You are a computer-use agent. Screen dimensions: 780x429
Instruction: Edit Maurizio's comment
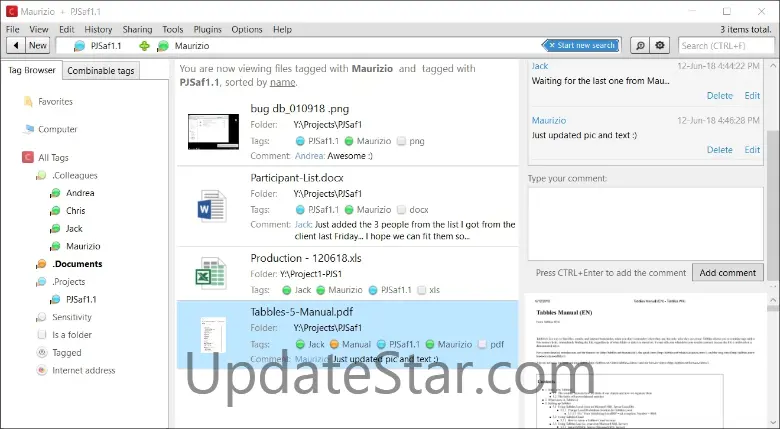coord(752,150)
